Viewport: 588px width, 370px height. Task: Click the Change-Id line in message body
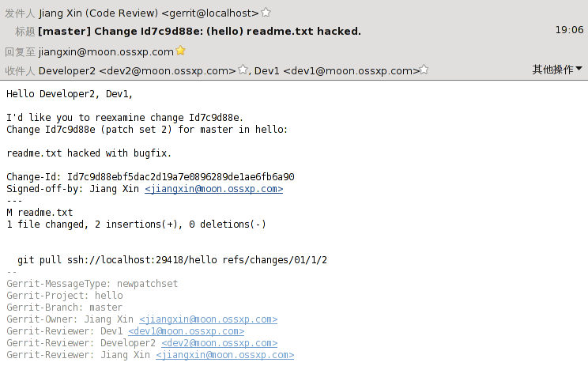point(150,177)
